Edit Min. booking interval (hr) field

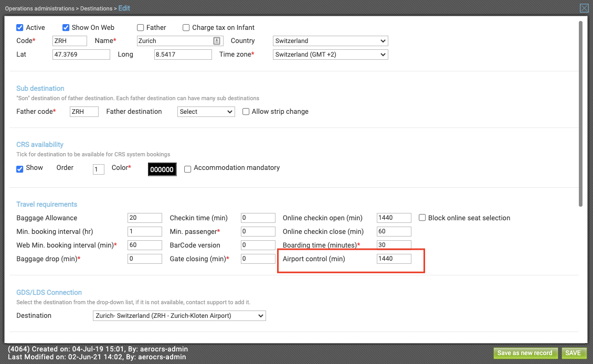[145, 231]
